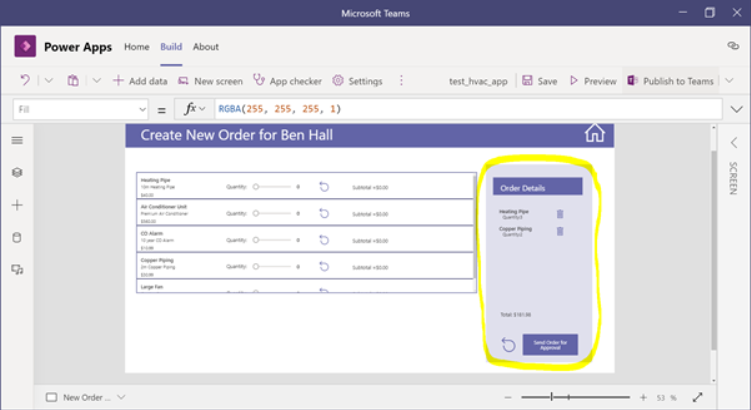This screenshot has height=410, width=751.
Task: Click the Insert plus sidebar icon
Action: (x=17, y=205)
